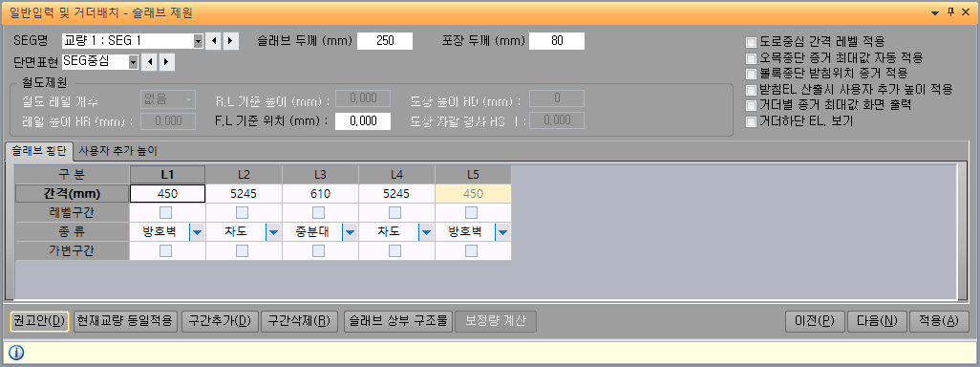Click the L3 column header
Image resolution: width=980 pixels, height=367 pixels.
click(321, 175)
